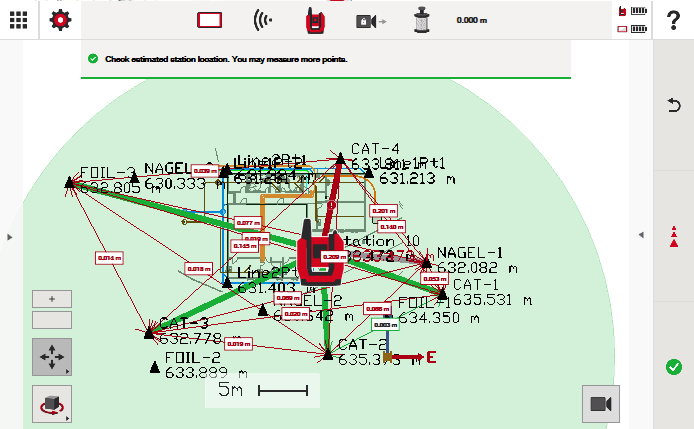Select the red rectangle target icon

pos(209,20)
